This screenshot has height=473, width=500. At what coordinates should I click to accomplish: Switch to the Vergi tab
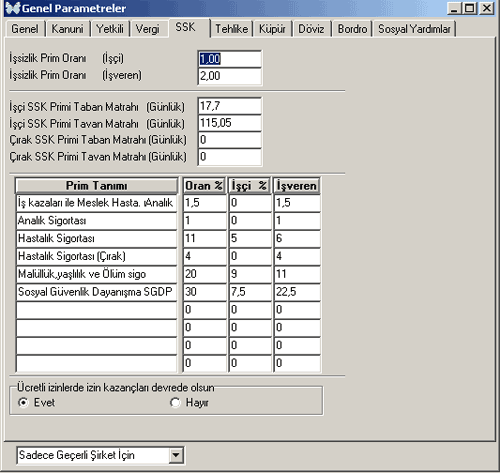(148, 29)
